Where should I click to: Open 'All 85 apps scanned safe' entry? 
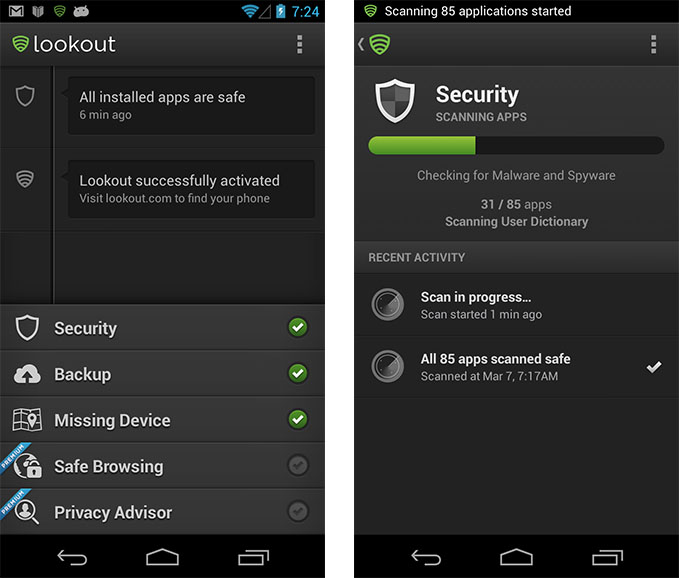click(516, 367)
